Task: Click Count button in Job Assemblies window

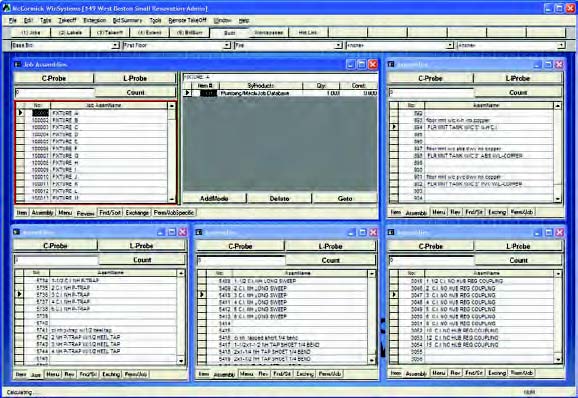Action: coord(135,92)
